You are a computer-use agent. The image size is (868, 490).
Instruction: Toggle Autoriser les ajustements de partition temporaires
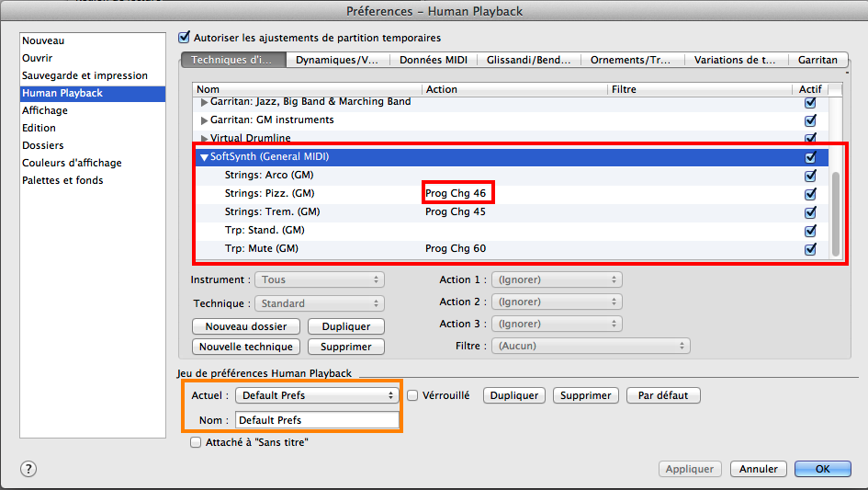coord(184,39)
